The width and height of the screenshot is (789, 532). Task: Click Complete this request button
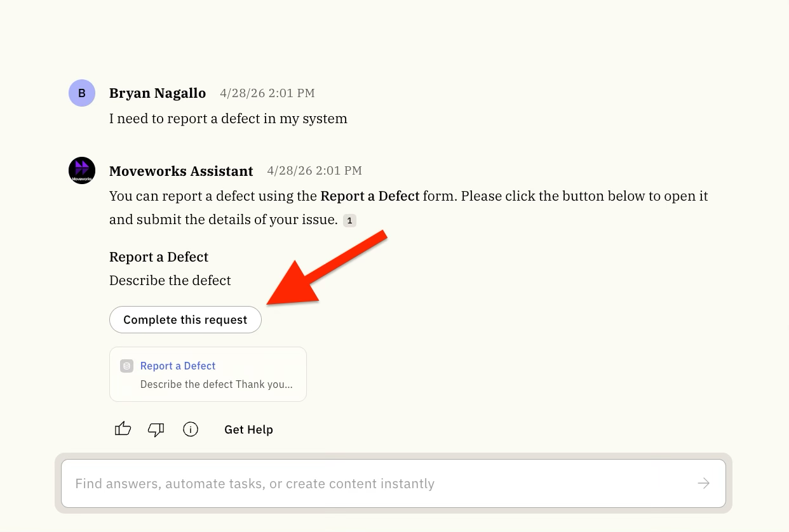click(x=185, y=320)
